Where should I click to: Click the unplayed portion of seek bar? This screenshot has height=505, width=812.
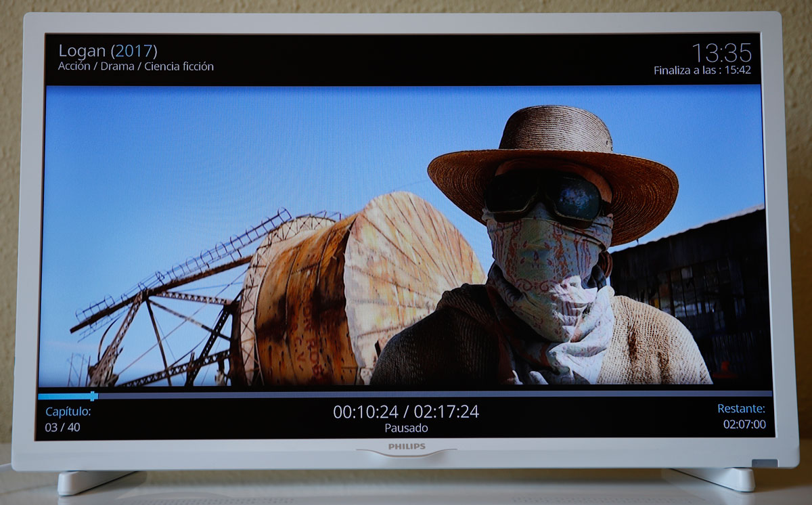(x=434, y=394)
